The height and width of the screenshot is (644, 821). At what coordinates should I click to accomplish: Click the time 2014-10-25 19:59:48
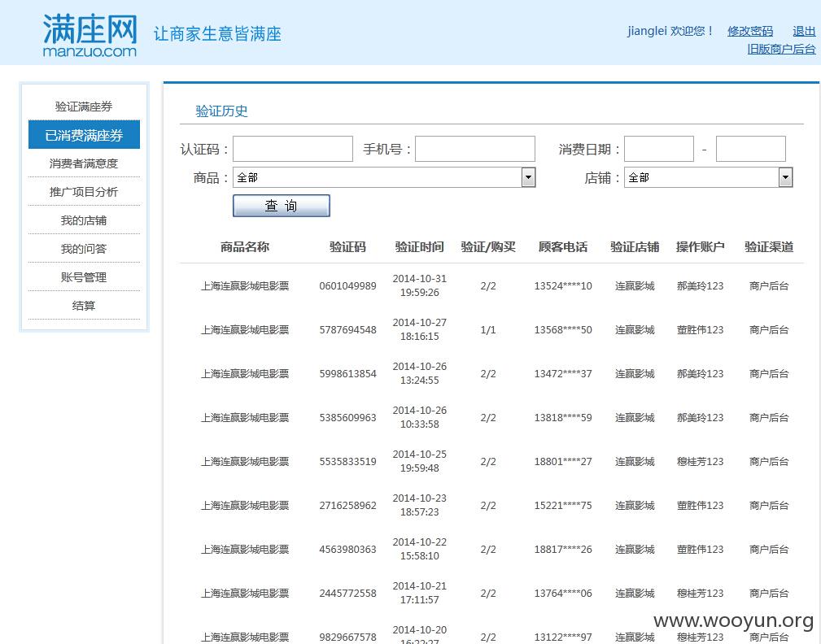[419, 461]
